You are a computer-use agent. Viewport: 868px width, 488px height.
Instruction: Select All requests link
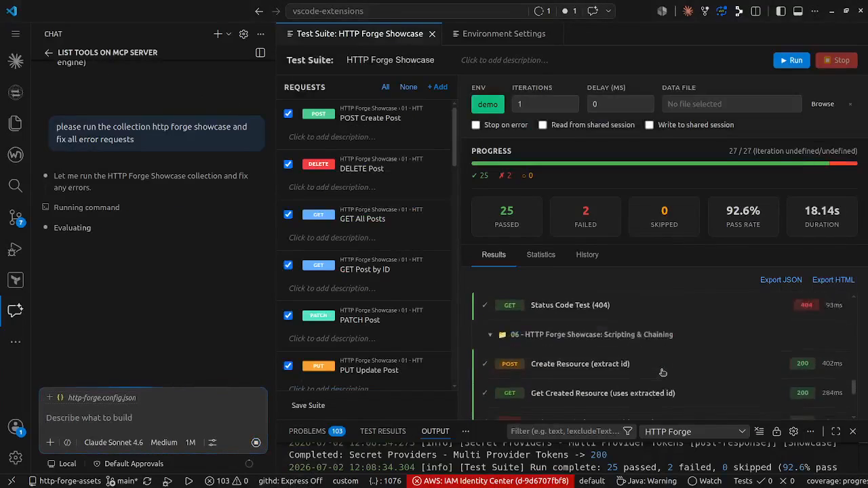pyautogui.click(x=385, y=87)
